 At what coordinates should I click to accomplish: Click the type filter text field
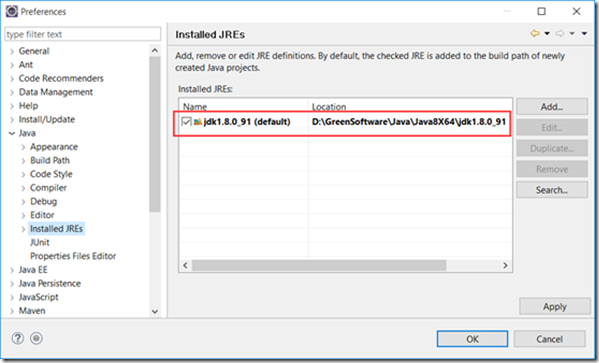83,34
